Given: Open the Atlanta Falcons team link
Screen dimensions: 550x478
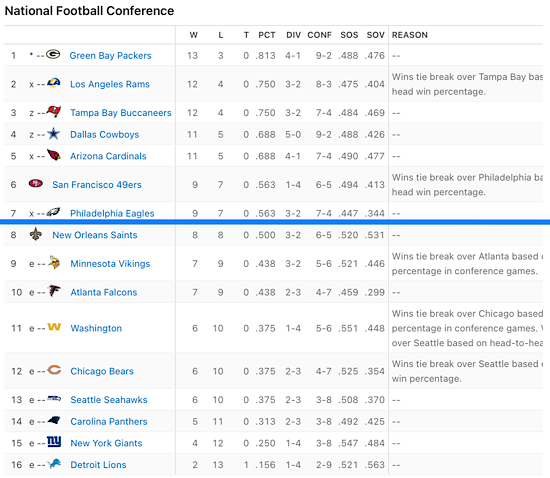Looking at the screenshot, I should pos(103,292).
